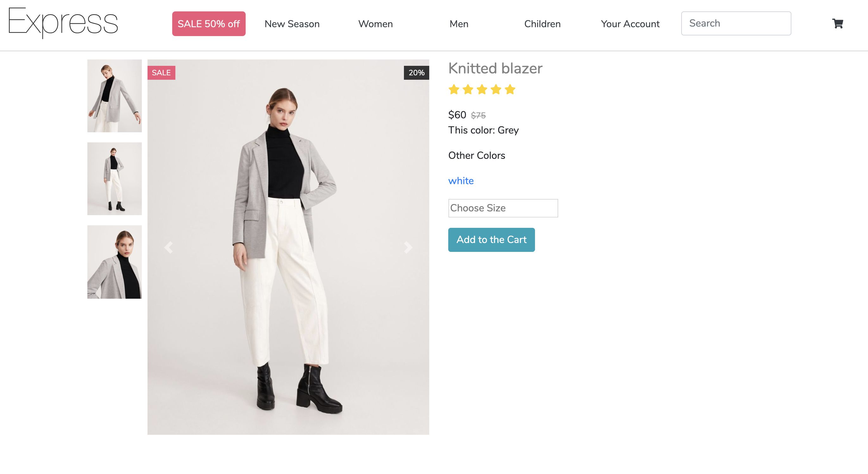This screenshot has width=868, height=474.
Task: Select the full-body second thumbnail
Action: click(115, 179)
